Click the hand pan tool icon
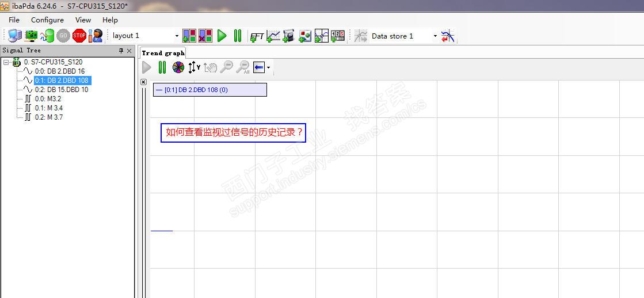Screen dimensions: 644x298 tap(210, 67)
